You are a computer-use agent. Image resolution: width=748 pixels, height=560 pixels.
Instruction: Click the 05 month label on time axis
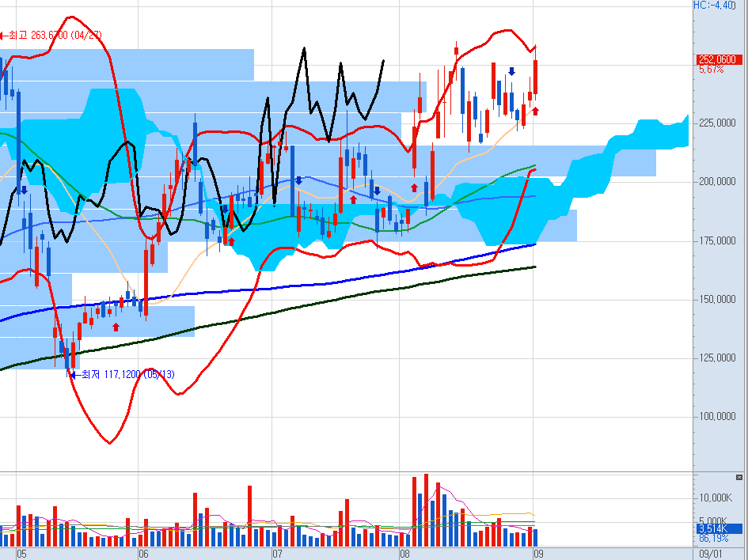[x=21, y=554]
